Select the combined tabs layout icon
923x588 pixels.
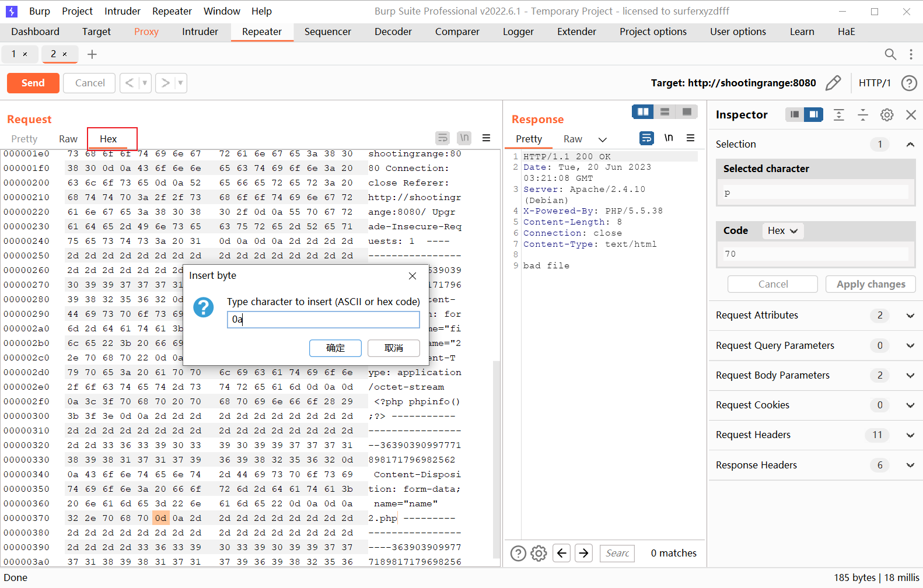click(x=687, y=111)
